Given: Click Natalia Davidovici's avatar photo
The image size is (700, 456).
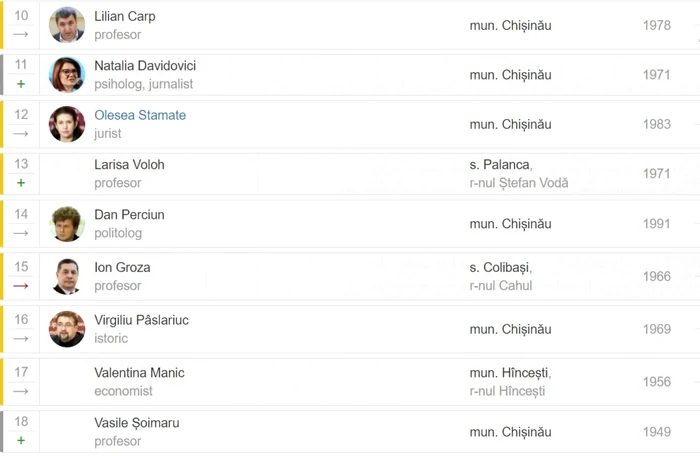Looking at the screenshot, I should click(67, 75).
